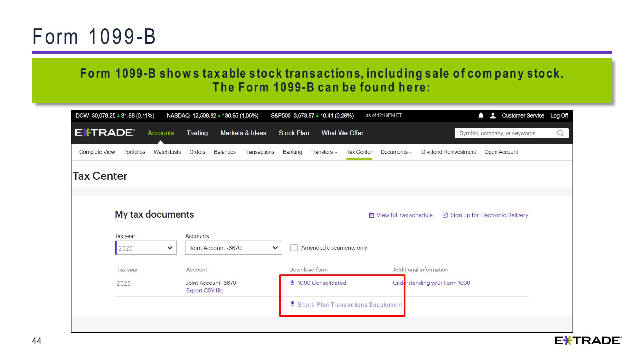This screenshot has height=362, width=644.
Task: Click the symbol search input field
Action: 512,133
